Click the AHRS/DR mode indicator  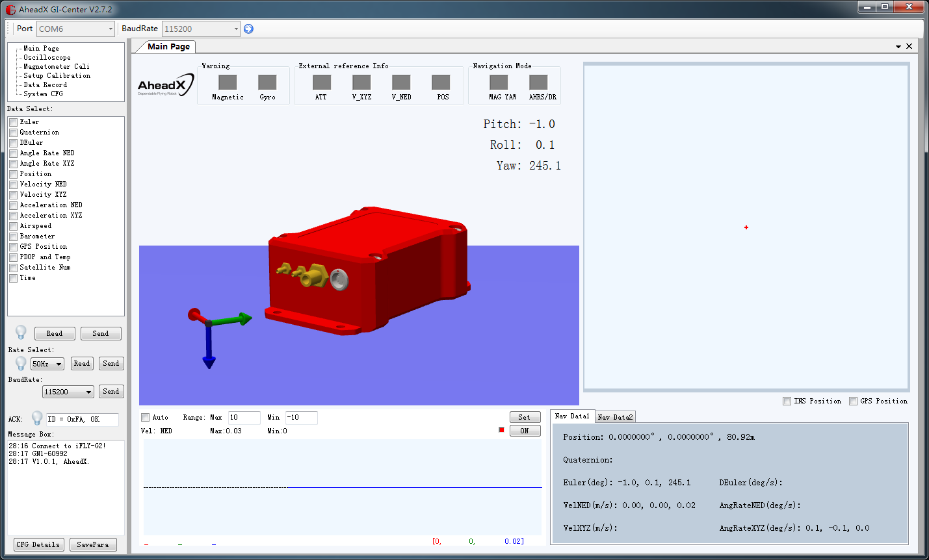pos(538,83)
